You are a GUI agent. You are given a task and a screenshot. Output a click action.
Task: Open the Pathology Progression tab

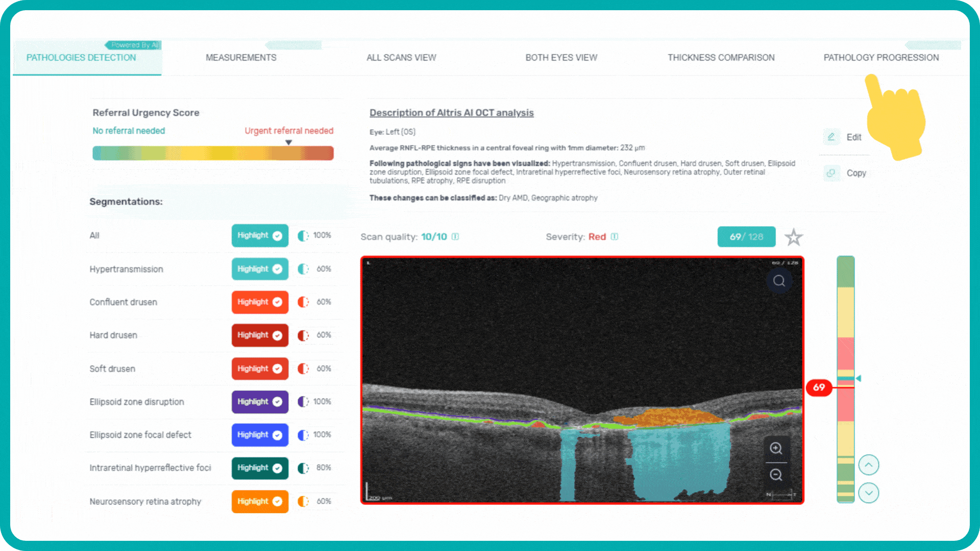[x=881, y=58]
